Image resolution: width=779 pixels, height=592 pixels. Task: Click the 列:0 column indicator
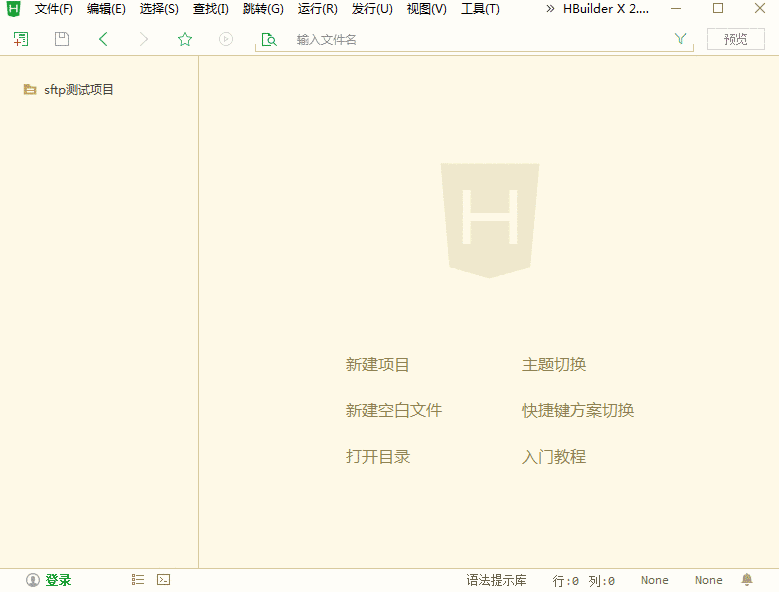click(602, 581)
